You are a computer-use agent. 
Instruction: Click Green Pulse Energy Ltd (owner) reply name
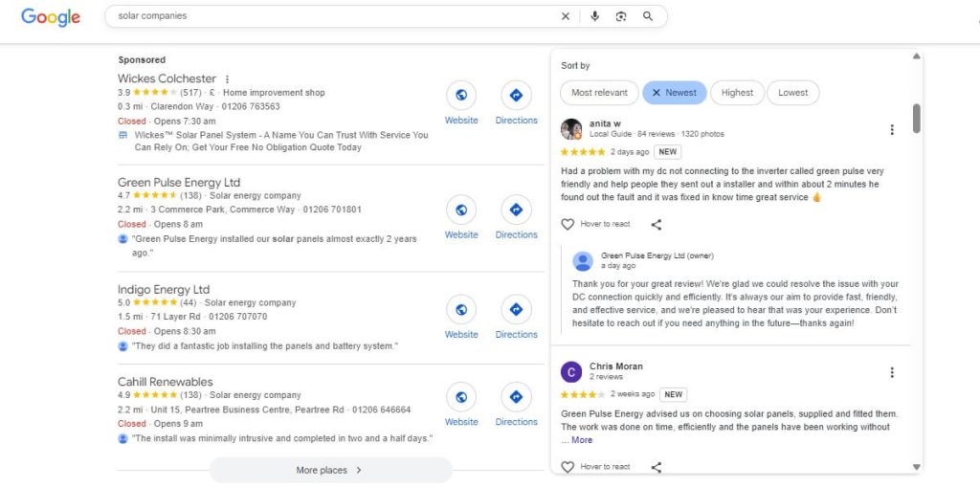pyautogui.click(x=657, y=255)
